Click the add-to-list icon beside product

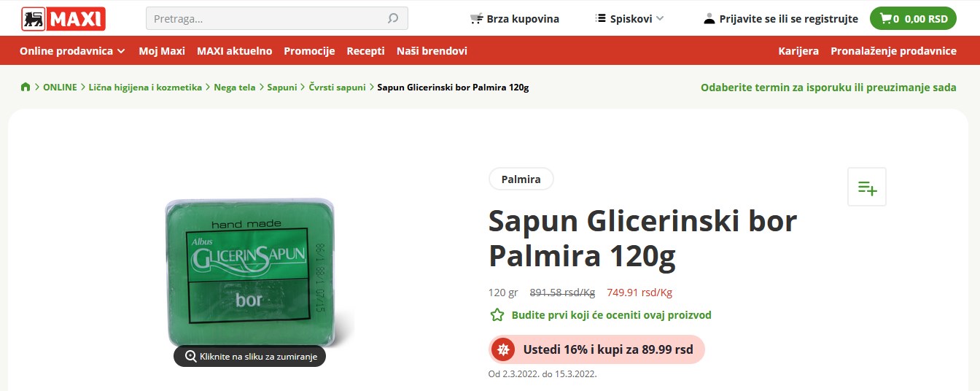click(867, 187)
